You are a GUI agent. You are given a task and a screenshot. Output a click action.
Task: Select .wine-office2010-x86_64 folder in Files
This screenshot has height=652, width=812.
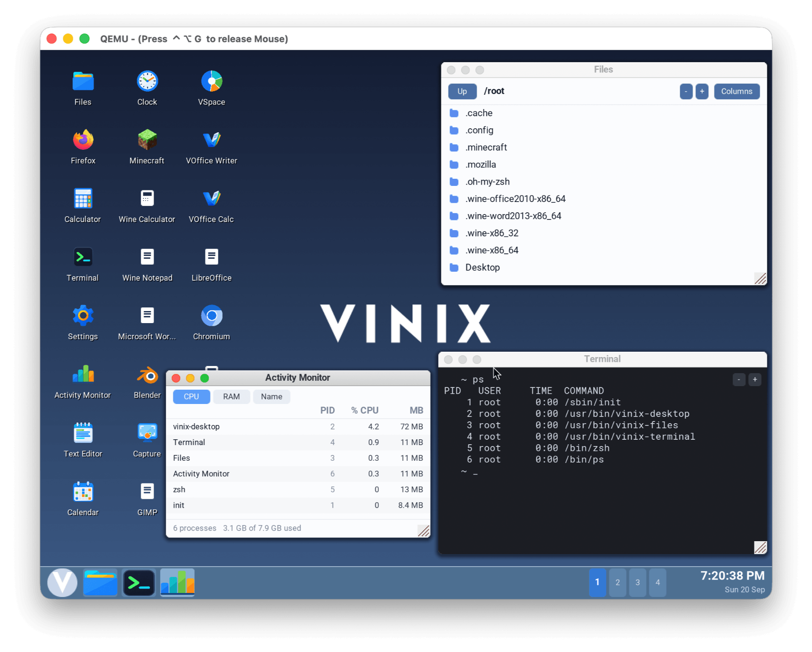point(604,199)
